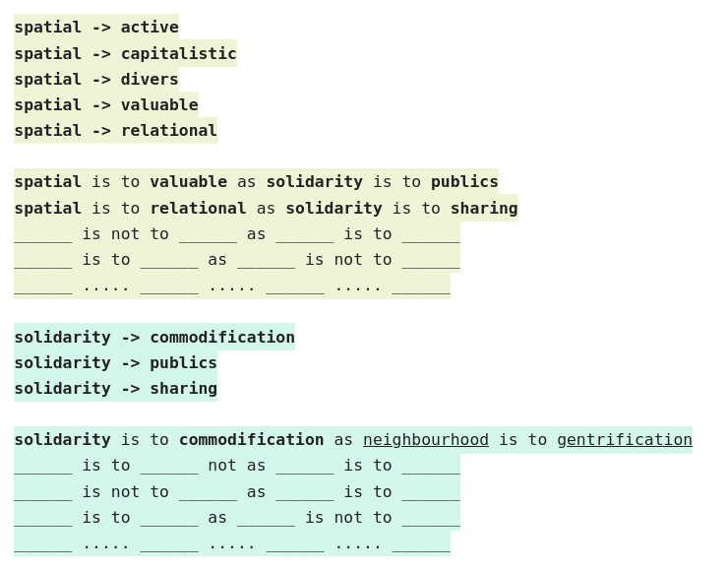This screenshot has width=728, height=571.
Task: Select the line solidarity -> sharing
Action: pyautogui.click(x=116, y=389)
